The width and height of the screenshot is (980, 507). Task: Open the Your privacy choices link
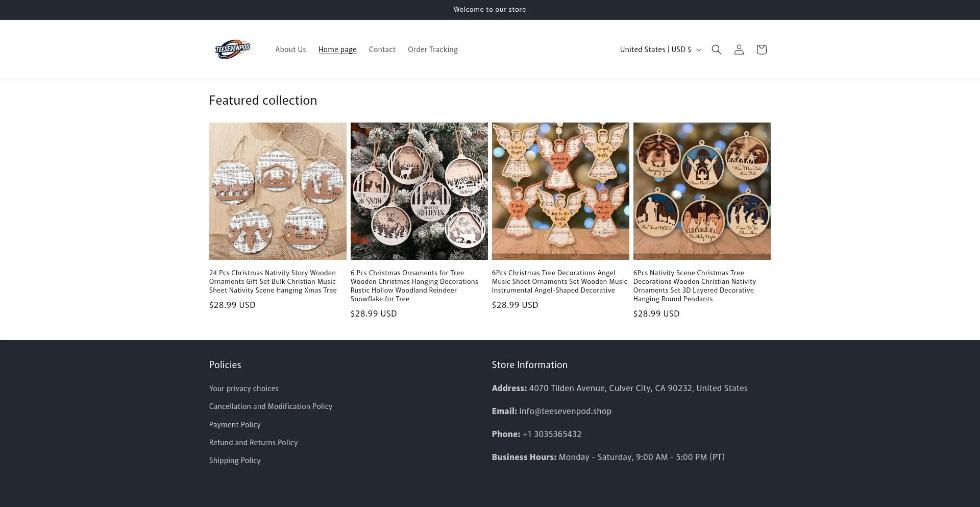pyautogui.click(x=243, y=389)
